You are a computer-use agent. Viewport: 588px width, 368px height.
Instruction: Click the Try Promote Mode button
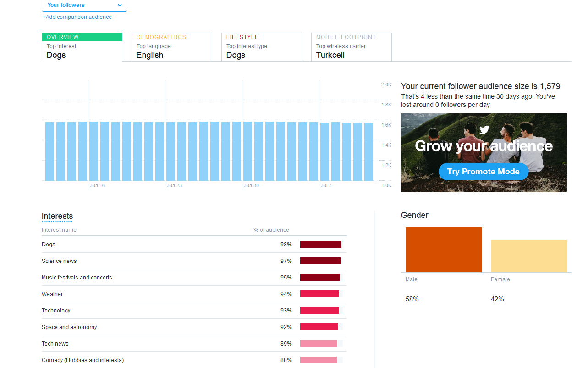[x=484, y=172]
